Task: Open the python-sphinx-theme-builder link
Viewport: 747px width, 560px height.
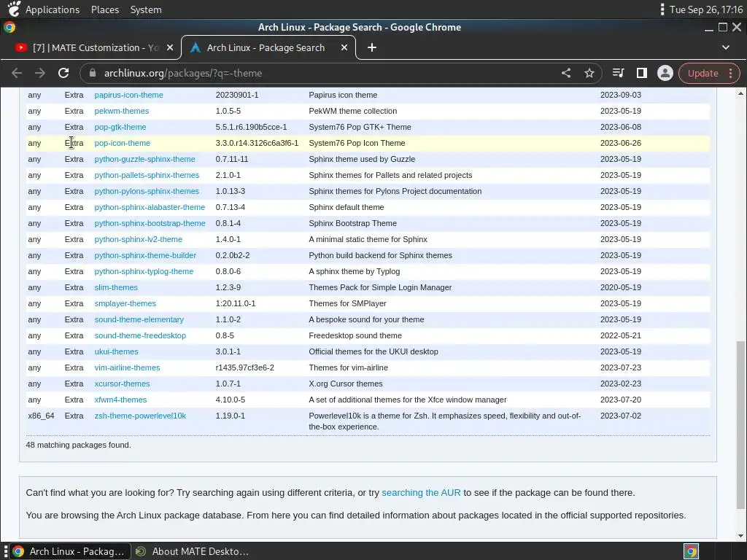Action: [x=145, y=255]
